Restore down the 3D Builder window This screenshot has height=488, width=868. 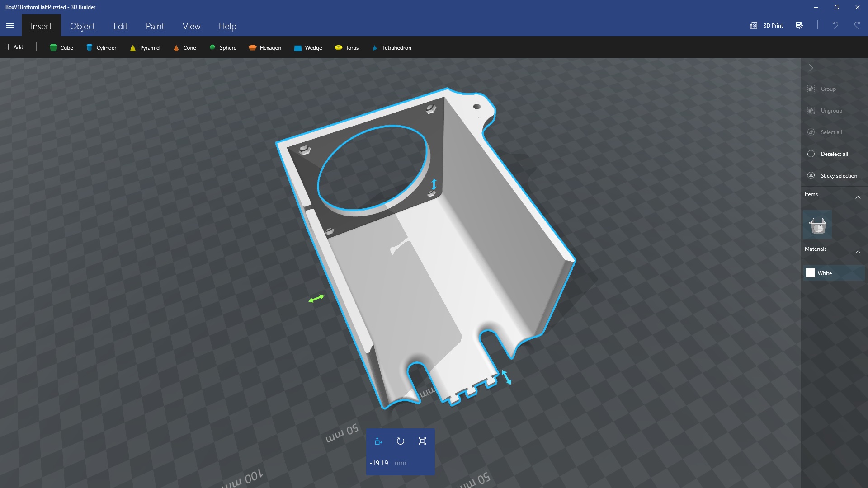point(836,7)
